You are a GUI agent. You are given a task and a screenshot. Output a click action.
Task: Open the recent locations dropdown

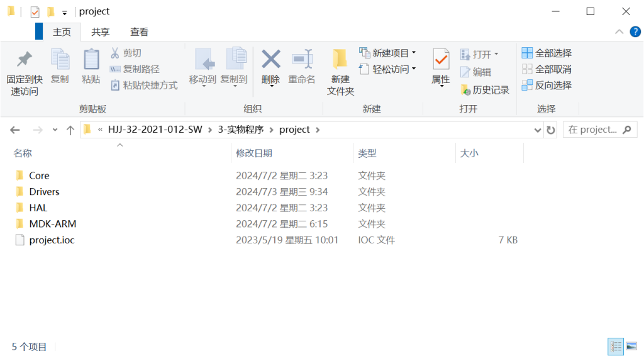[x=55, y=130]
